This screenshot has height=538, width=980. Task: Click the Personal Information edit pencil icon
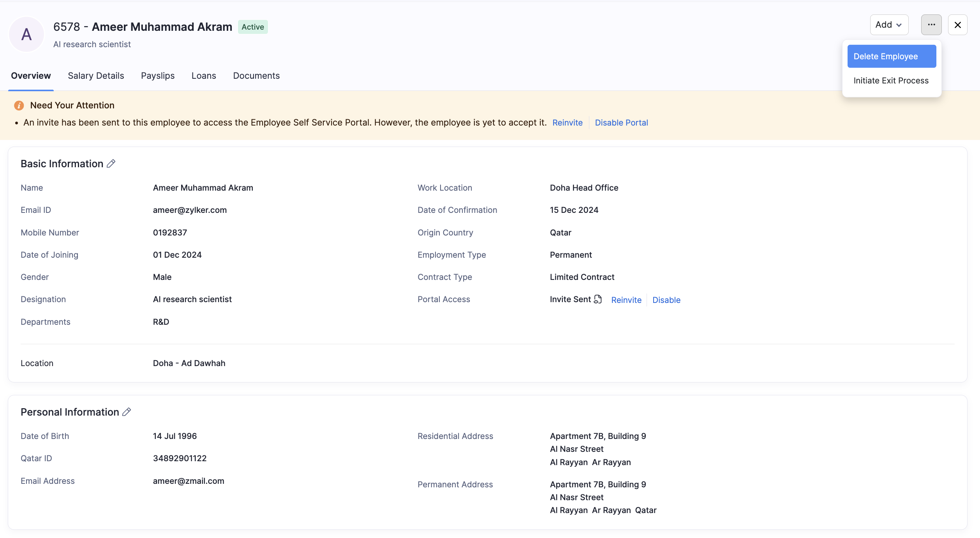pyautogui.click(x=127, y=412)
